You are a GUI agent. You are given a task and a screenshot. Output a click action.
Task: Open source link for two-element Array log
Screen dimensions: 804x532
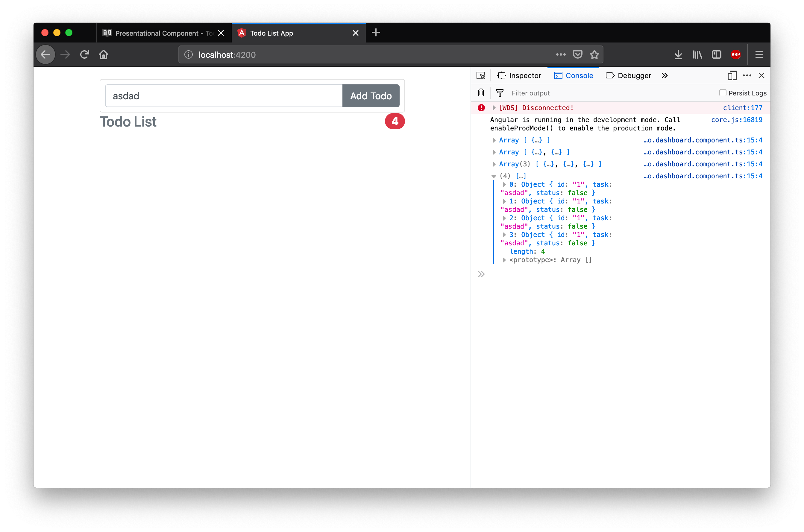703,152
